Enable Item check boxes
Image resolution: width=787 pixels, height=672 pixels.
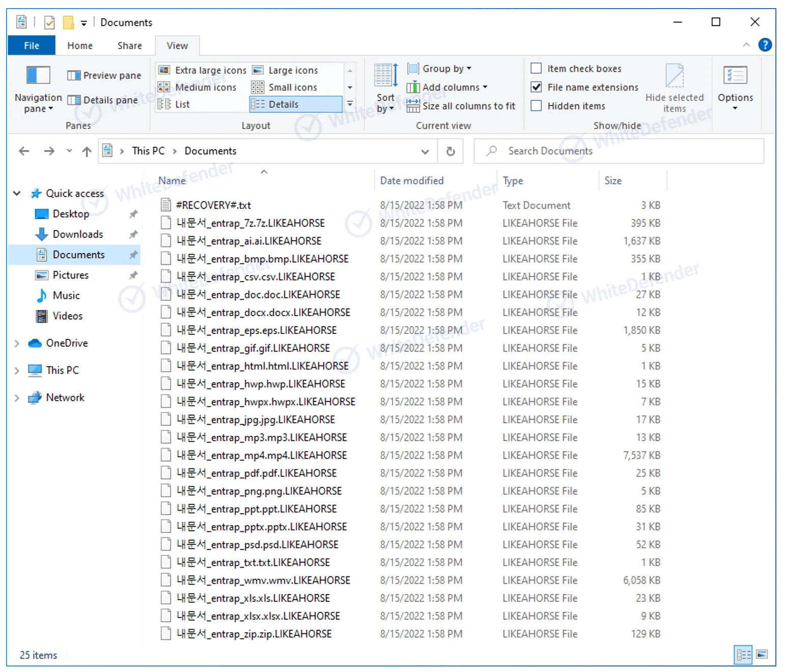[x=536, y=68]
